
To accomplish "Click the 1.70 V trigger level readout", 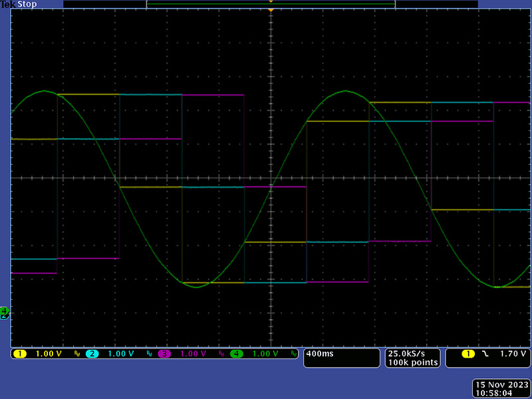I will 513,354.
